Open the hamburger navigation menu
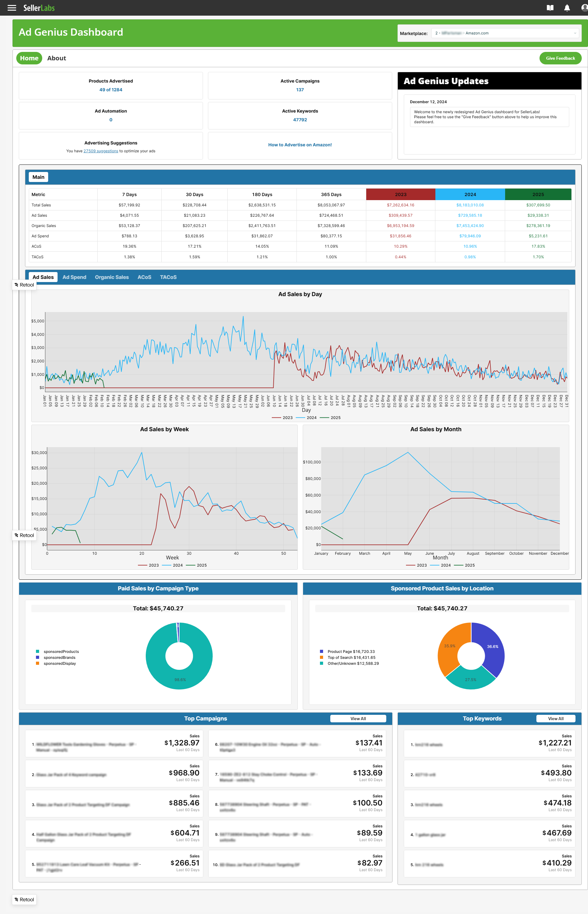The image size is (588, 914). tap(12, 8)
